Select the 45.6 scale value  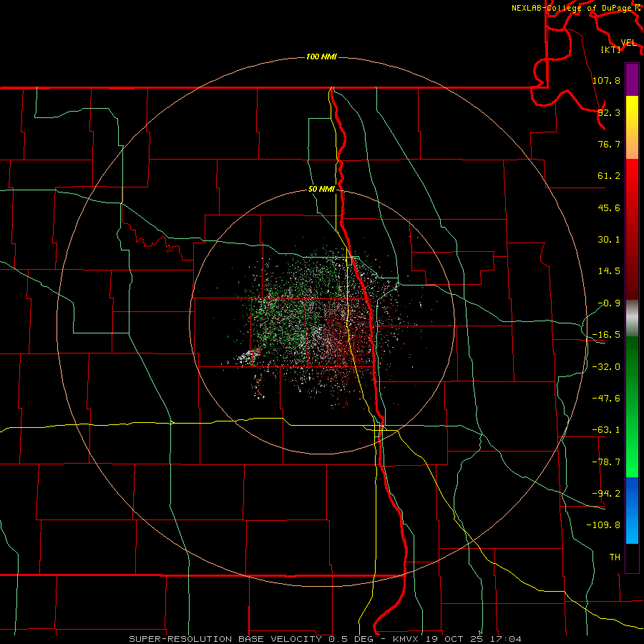609,208
